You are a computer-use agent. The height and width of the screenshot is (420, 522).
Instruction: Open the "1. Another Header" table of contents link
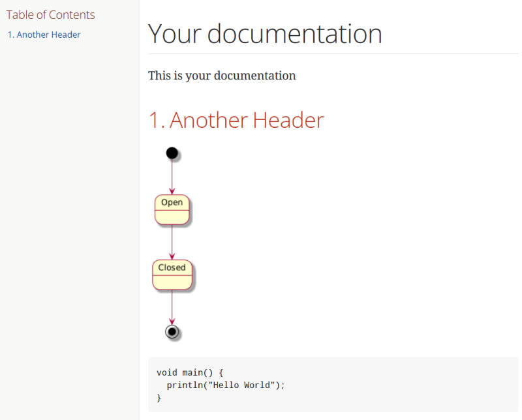click(x=44, y=35)
